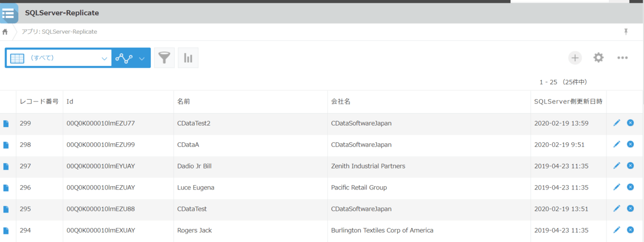Open the bar chart aggregate icon
Image resolution: width=644 pixels, height=242 pixels.
(x=188, y=58)
